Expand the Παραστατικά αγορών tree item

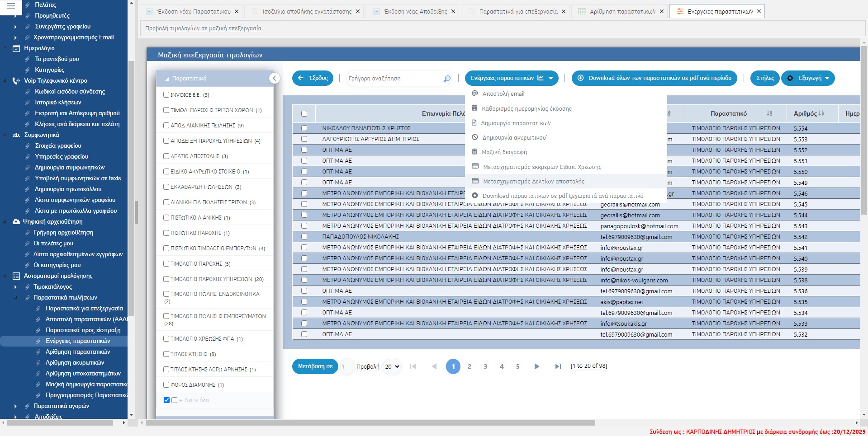click(15, 406)
